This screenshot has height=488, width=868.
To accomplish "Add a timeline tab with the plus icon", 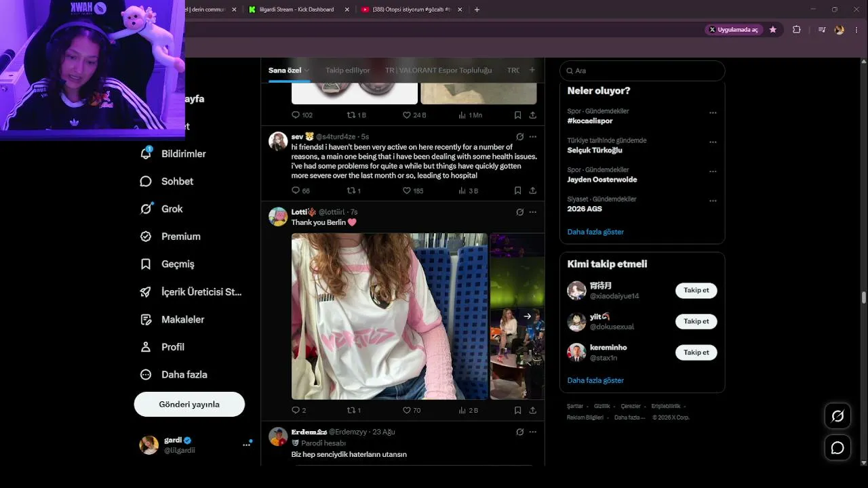I will click(532, 70).
